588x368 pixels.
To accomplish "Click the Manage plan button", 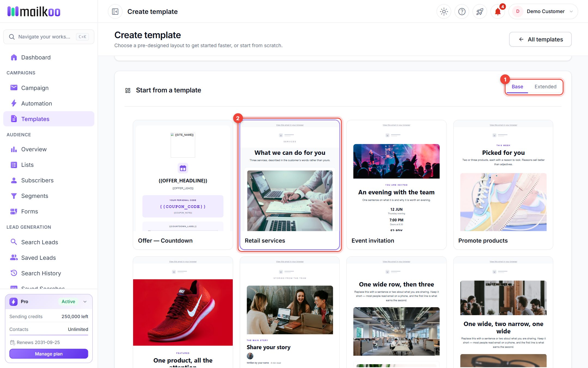I will point(49,354).
